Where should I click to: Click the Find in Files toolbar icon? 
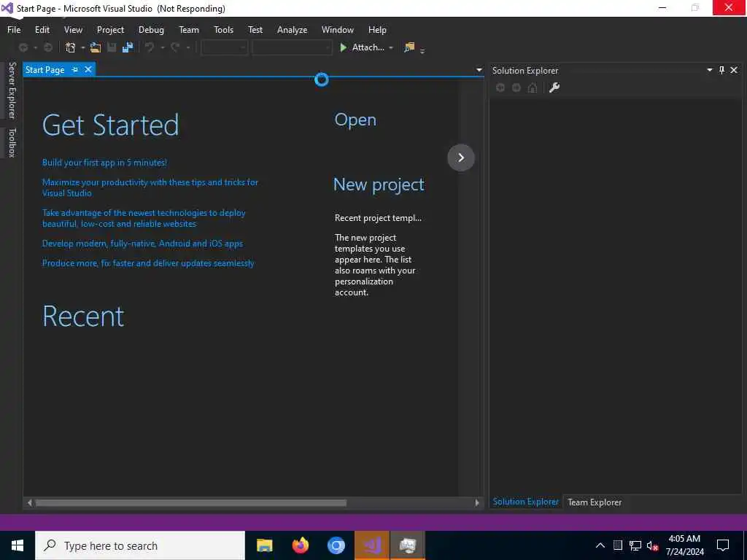tap(409, 47)
